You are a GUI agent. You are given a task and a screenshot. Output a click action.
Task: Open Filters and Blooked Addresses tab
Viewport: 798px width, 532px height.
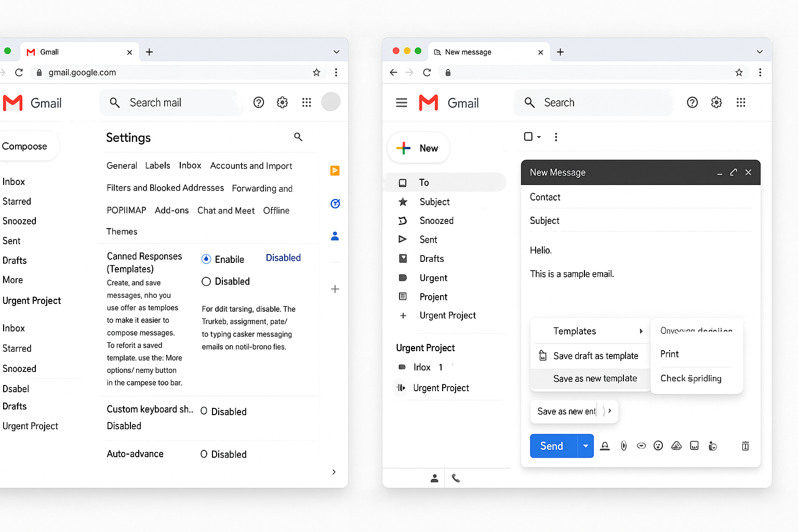[x=165, y=188]
